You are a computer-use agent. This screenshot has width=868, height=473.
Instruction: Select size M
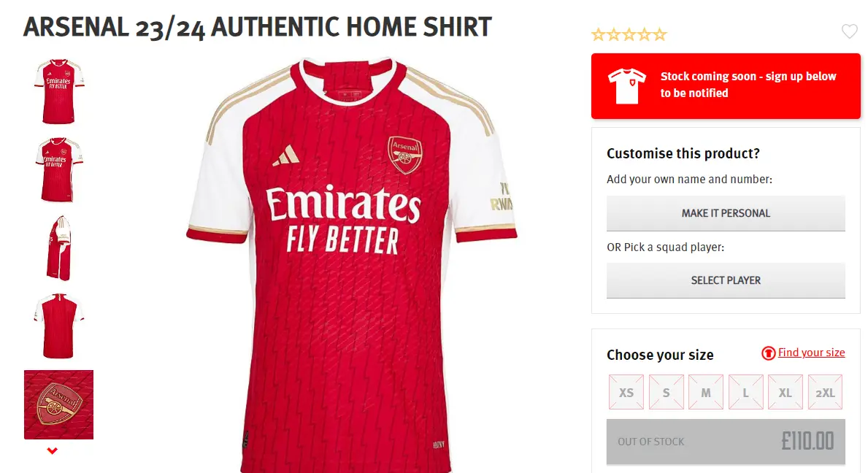point(705,391)
